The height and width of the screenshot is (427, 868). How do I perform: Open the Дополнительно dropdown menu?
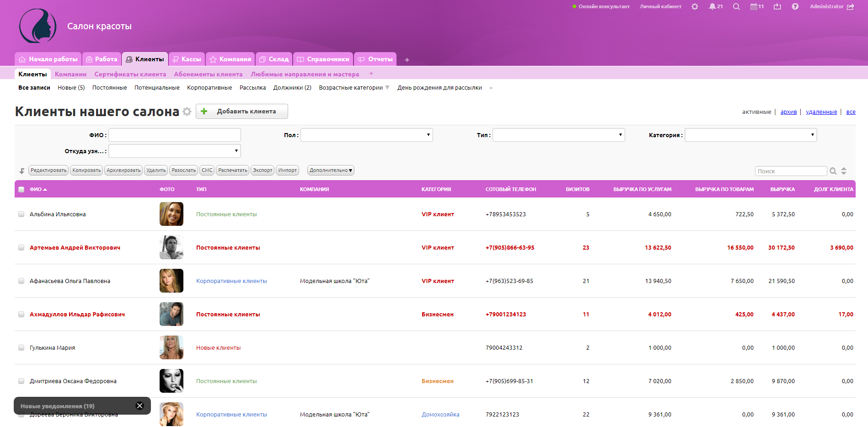tap(331, 171)
